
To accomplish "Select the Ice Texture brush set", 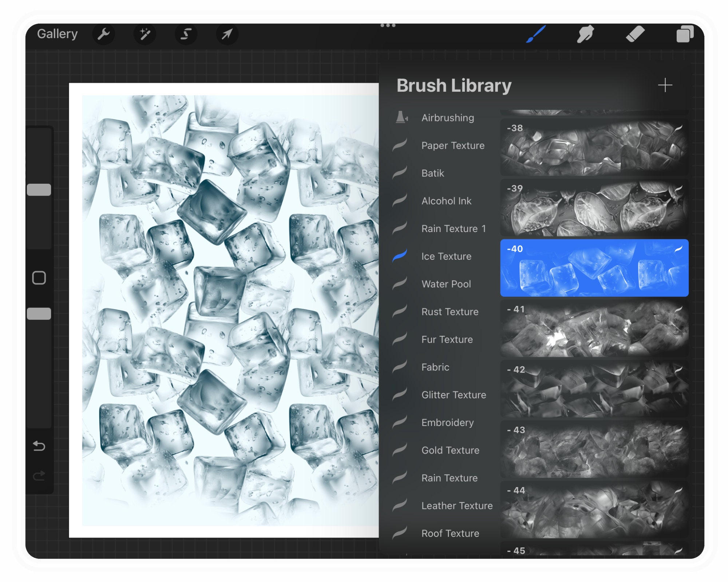I will (x=446, y=256).
